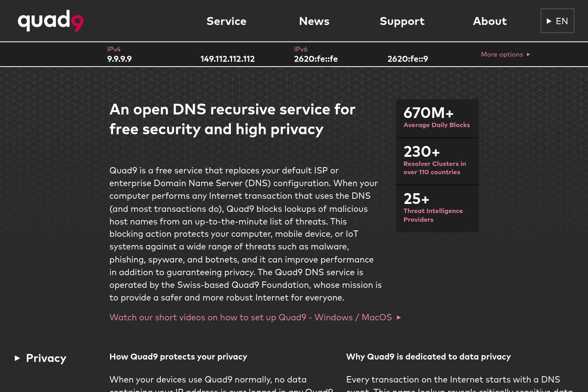Open the About menu
Screen dimensions: 588x392
pos(490,21)
